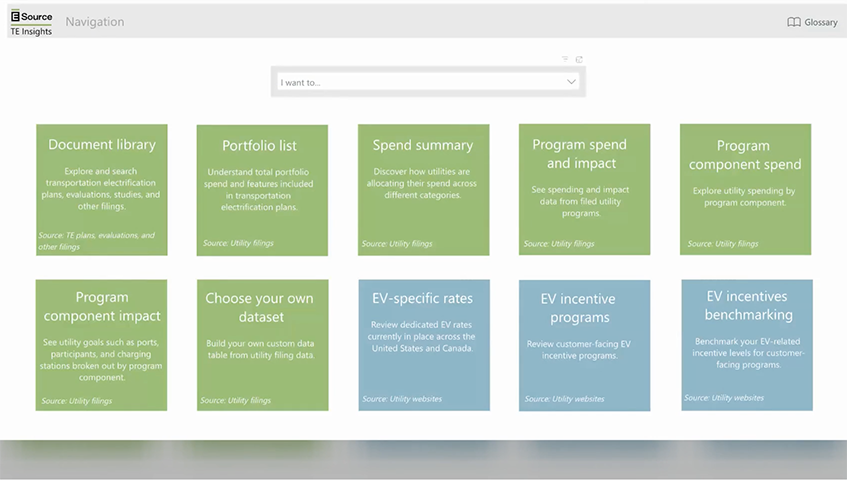The width and height of the screenshot is (847, 480).
Task: Select the EV incentives benchmarking tile
Action: (747, 345)
